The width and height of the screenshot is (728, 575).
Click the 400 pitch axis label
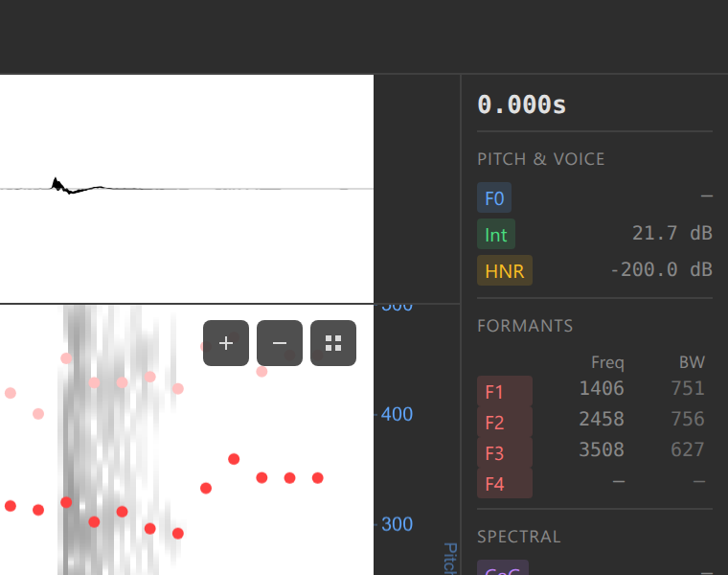(x=397, y=415)
